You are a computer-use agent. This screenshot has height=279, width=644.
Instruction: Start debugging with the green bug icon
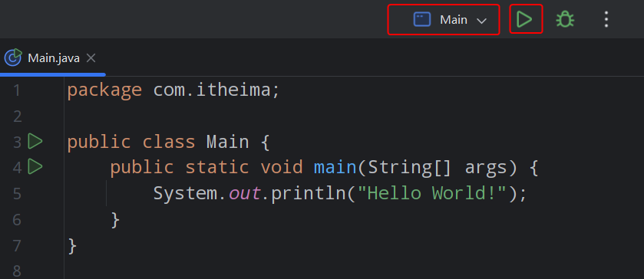565,19
